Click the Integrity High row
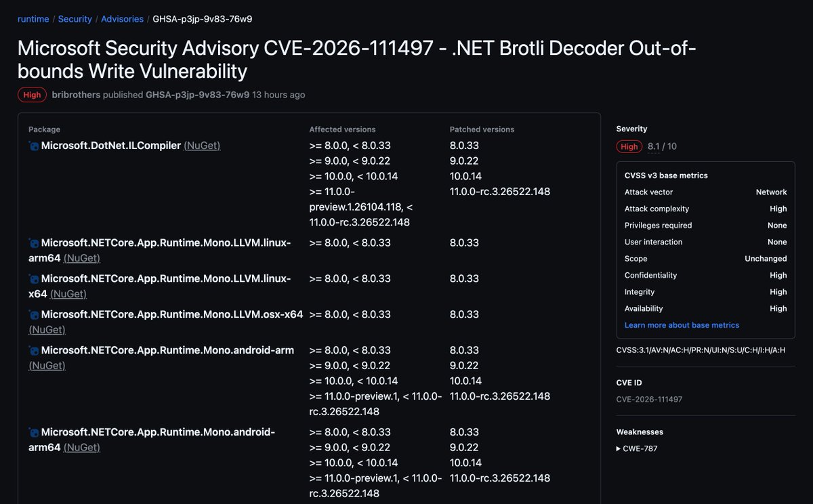Viewport: 813px width, 504px height. (705, 292)
